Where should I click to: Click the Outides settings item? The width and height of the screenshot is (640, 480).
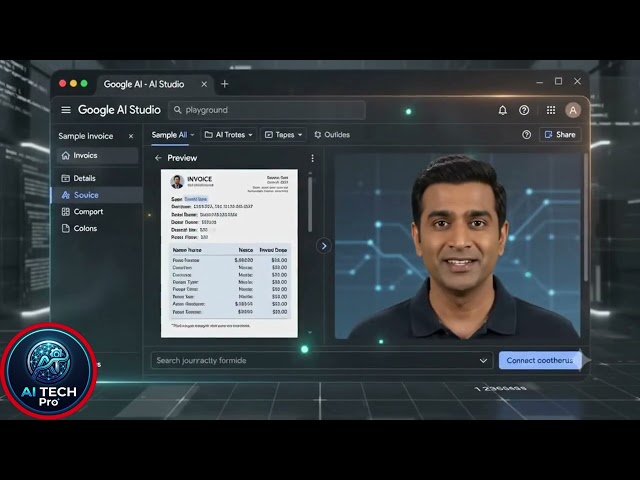click(332, 135)
